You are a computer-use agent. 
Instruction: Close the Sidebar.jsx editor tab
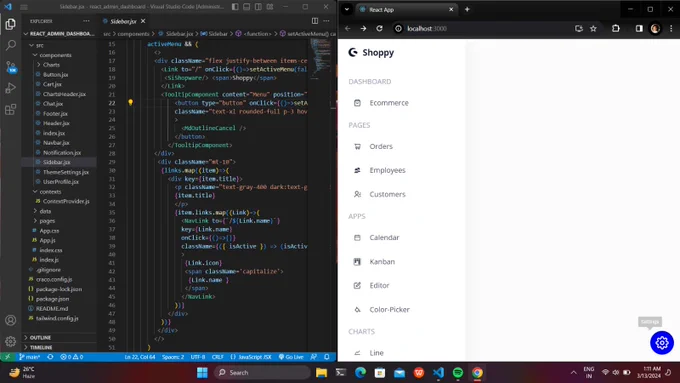click(x=143, y=21)
